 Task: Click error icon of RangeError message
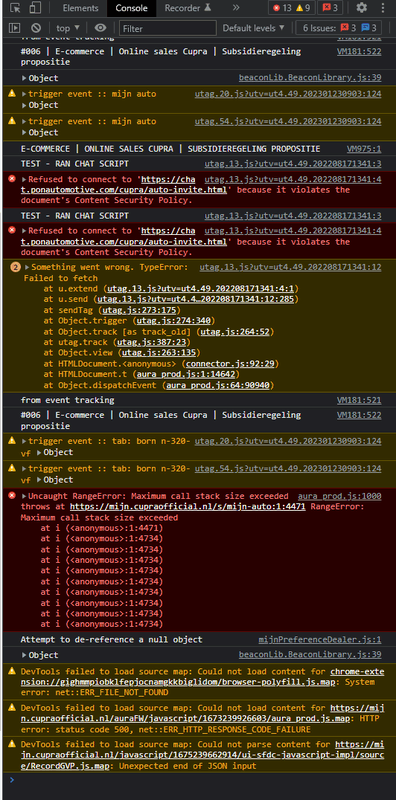pos(12,496)
